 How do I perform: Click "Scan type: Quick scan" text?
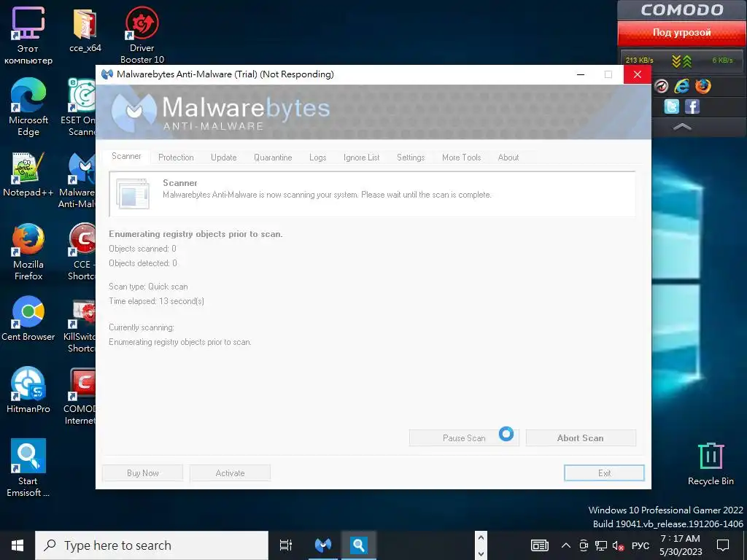[x=148, y=287]
